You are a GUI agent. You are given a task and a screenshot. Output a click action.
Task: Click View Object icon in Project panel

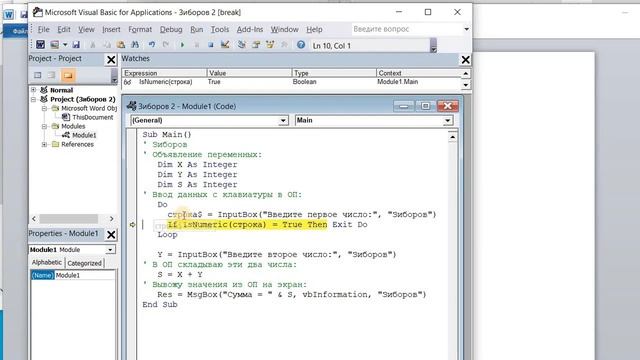point(51,75)
